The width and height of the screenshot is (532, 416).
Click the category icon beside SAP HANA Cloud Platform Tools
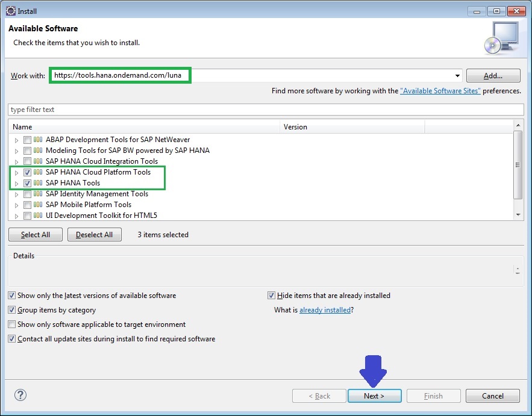point(38,172)
